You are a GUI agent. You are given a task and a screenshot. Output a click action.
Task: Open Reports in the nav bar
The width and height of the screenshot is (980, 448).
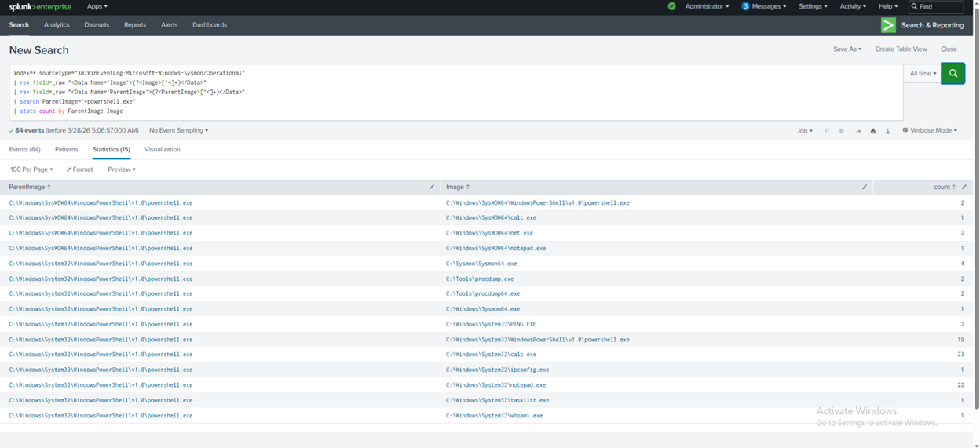coord(135,25)
